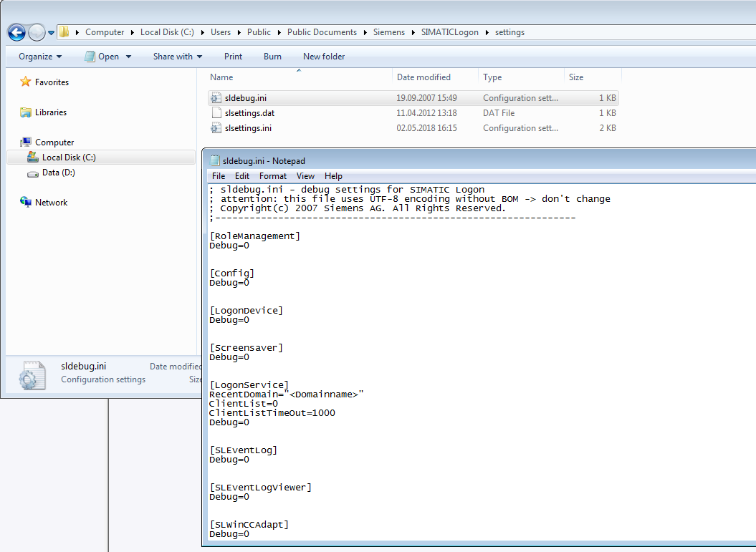The height and width of the screenshot is (552, 756).
Task: Click the New folder button
Action: [x=324, y=57]
